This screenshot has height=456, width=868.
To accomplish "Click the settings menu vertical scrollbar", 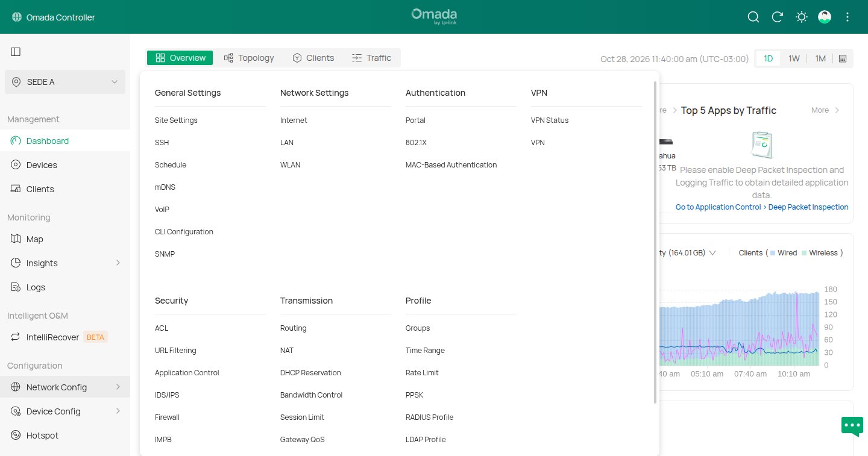I will coord(656,242).
